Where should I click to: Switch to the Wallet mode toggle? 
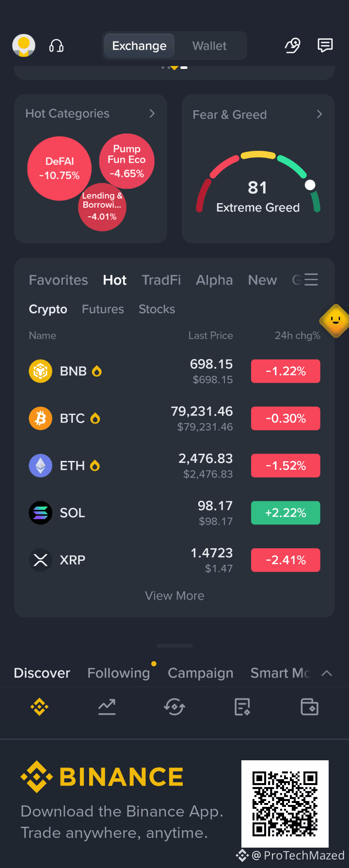209,46
